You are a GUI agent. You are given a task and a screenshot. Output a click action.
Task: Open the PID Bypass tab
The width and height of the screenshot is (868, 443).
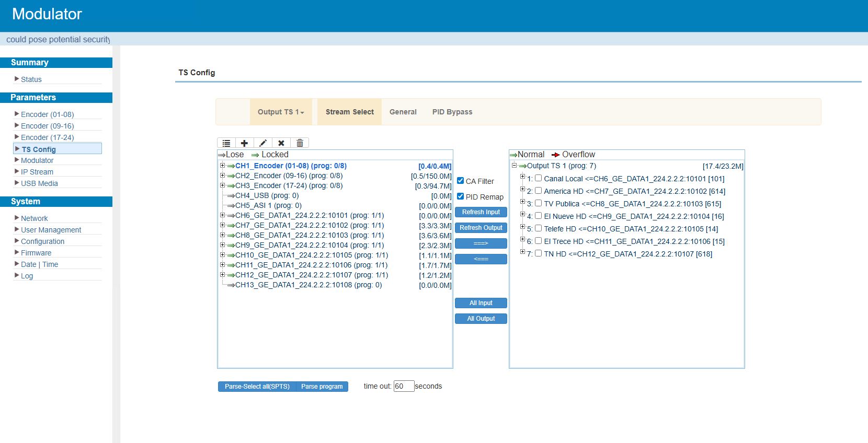tap(452, 112)
